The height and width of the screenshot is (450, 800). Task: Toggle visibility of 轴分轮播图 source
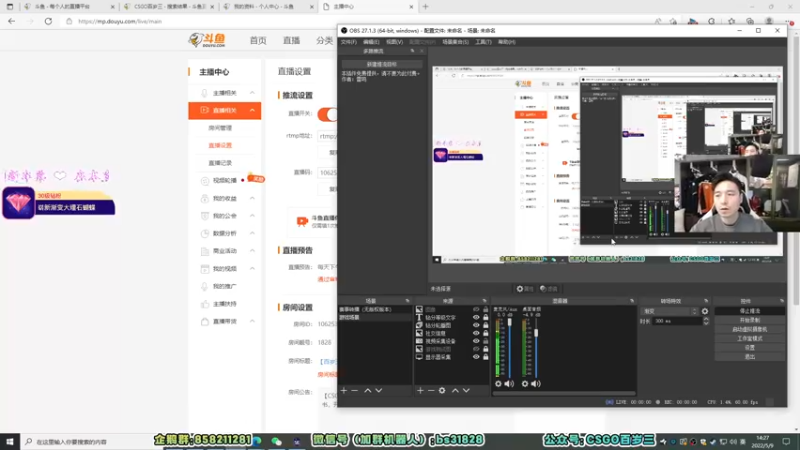(x=476, y=326)
